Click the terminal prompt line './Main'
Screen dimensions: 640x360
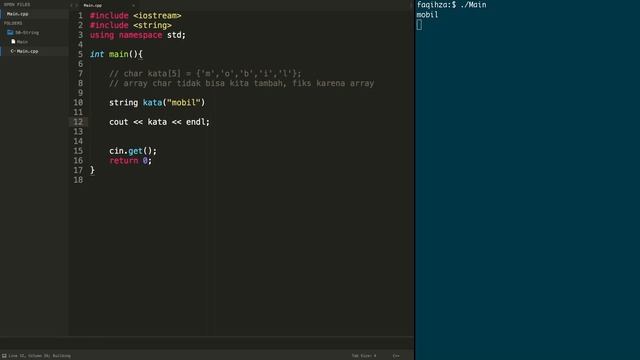(451, 5)
